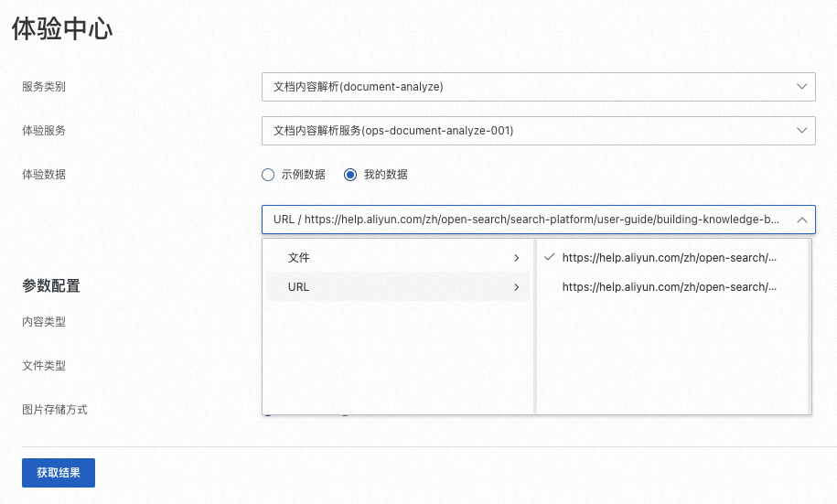
Task: Click the chevron of 服务类别 dropdown
Action: pyautogui.click(x=801, y=87)
